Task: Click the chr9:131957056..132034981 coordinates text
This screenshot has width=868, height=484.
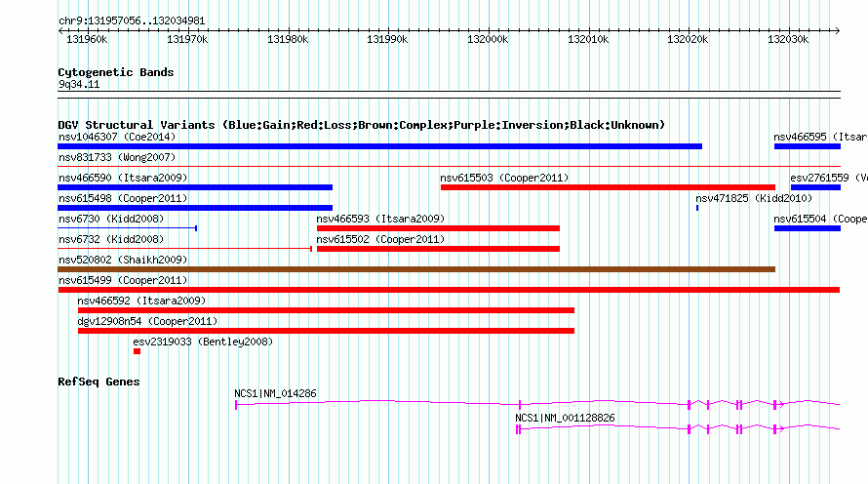Action: 132,20
